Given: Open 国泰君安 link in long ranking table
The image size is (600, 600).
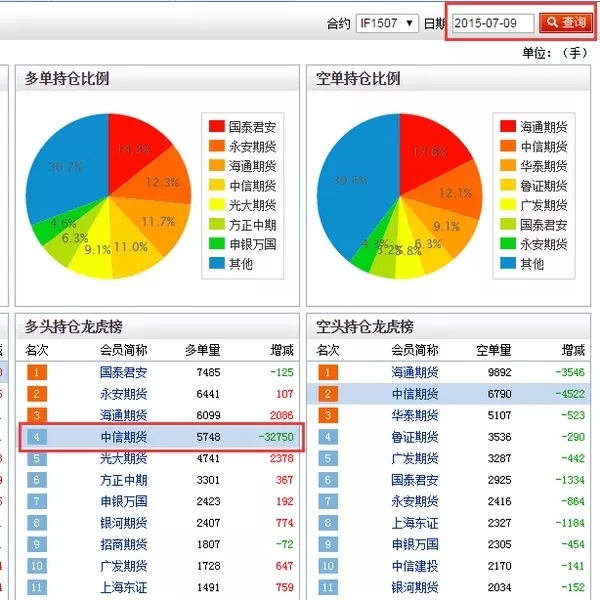Looking at the screenshot, I should pos(124,372).
